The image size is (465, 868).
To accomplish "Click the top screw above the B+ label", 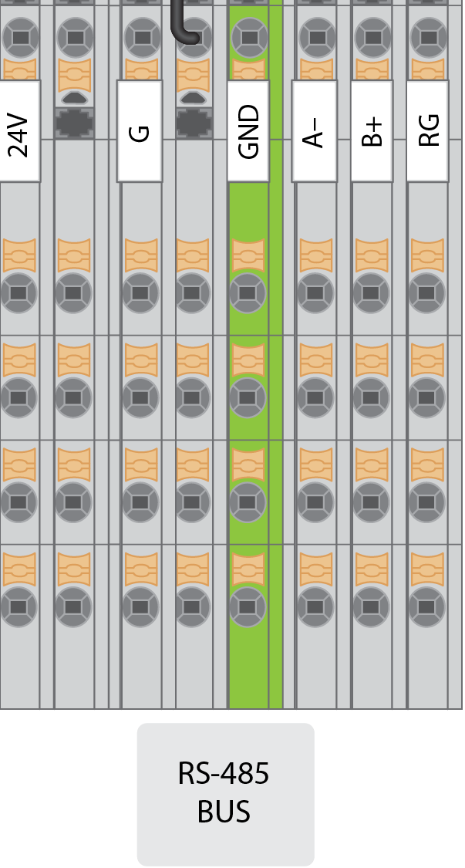I will click(372, 35).
